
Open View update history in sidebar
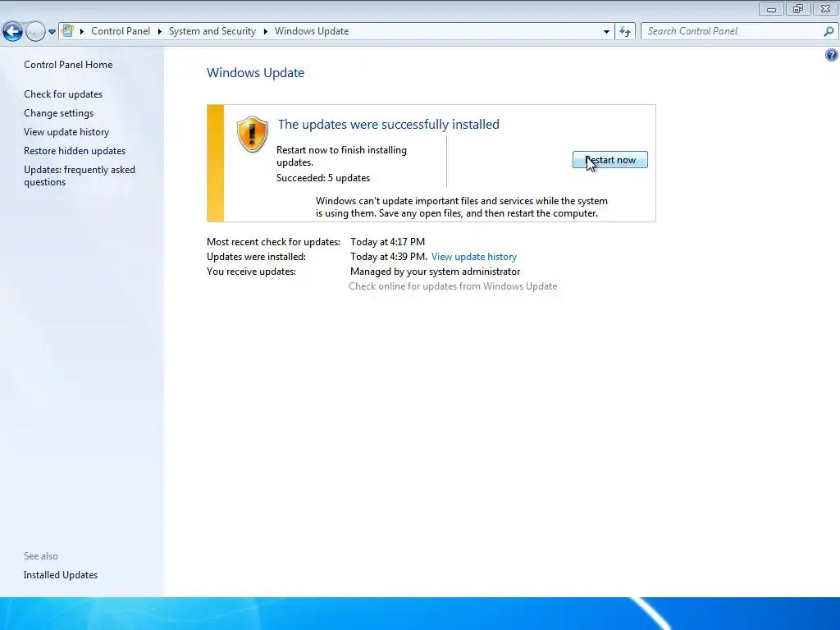click(66, 132)
